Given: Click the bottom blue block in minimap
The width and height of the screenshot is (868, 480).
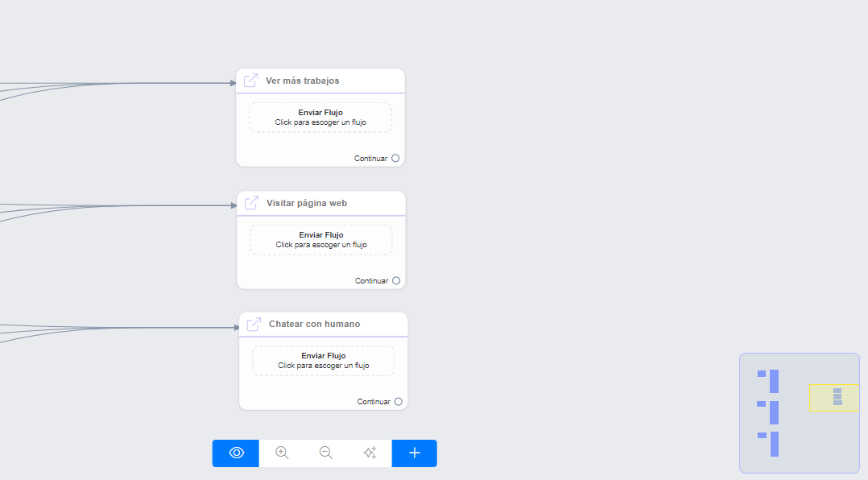Looking at the screenshot, I should pyautogui.click(x=774, y=444).
